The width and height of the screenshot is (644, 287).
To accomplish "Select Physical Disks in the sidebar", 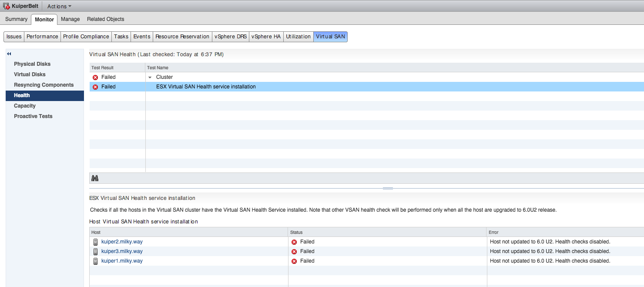I will click(32, 64).
